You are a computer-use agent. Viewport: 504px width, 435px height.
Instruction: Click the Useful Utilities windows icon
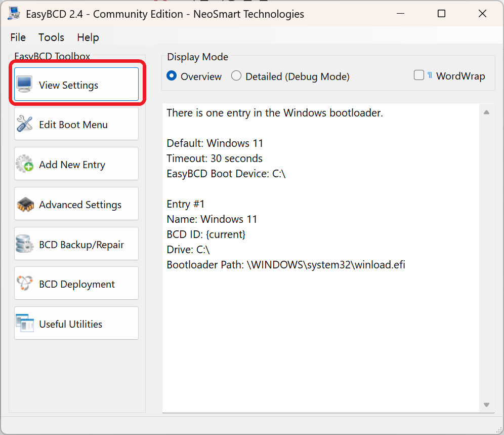click(x=25, y=324)
